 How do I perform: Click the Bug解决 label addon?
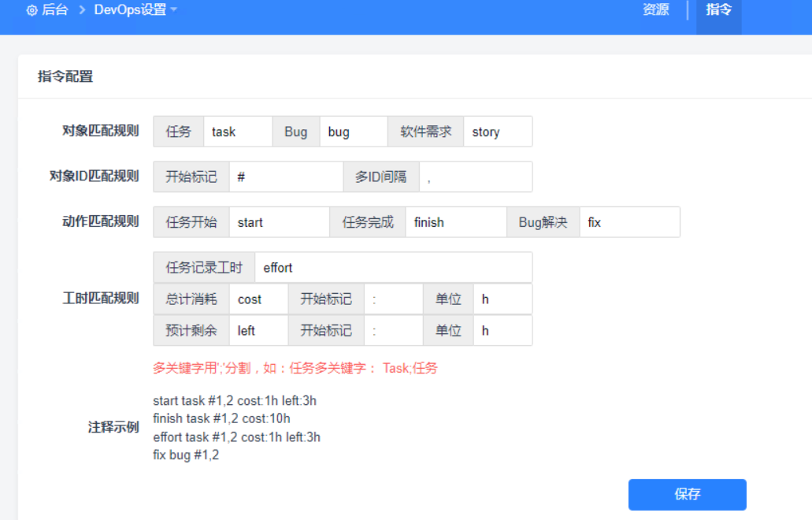tap(543, 222)
